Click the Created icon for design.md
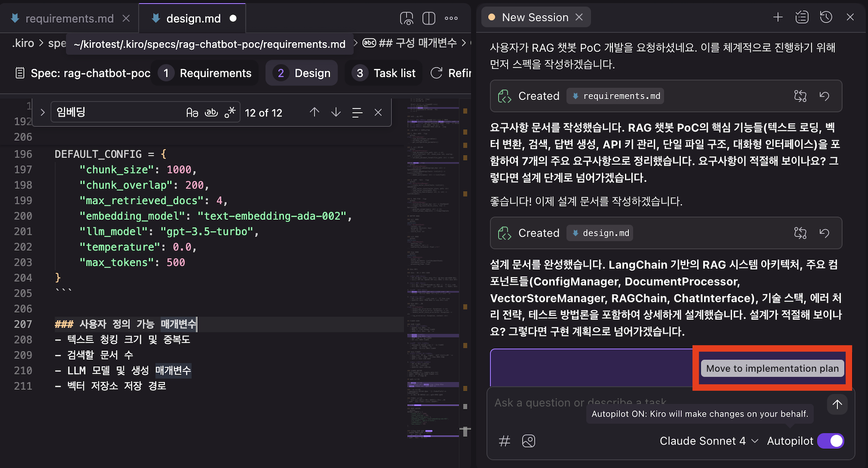868x468 pixels. (505, 234)
